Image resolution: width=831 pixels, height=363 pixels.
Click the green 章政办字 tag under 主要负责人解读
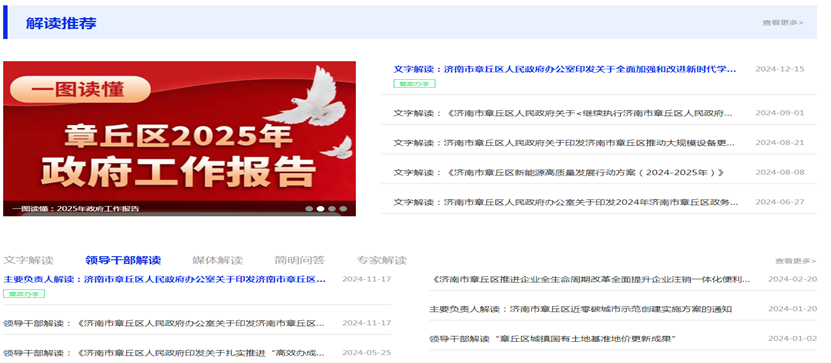pos(24,294)
